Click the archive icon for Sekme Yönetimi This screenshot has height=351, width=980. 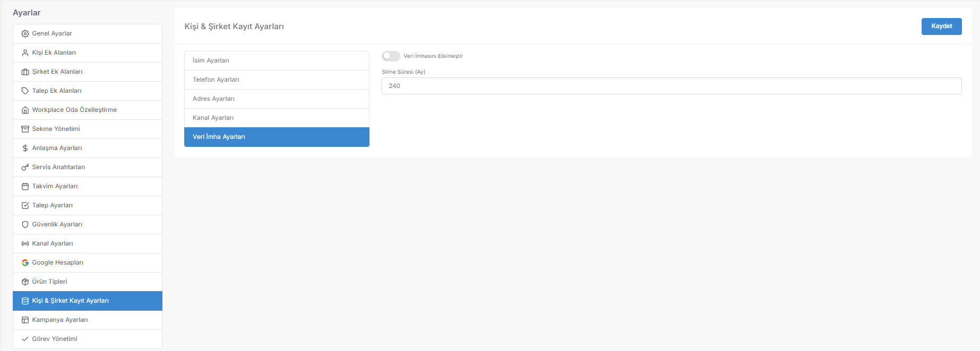(x=25, y=129)
